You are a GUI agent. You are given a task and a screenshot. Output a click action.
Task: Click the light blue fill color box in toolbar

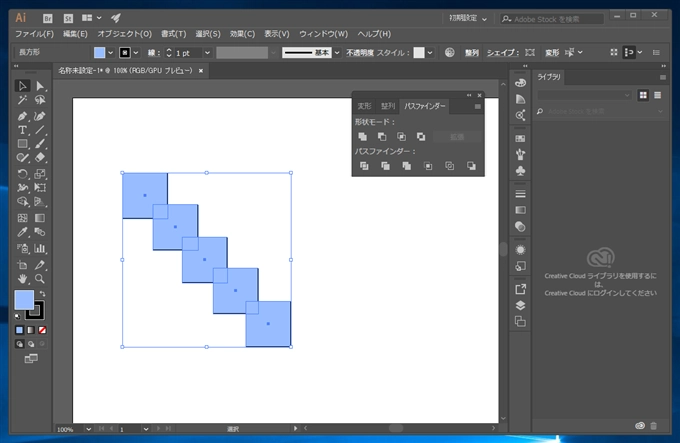coord(24,300)
